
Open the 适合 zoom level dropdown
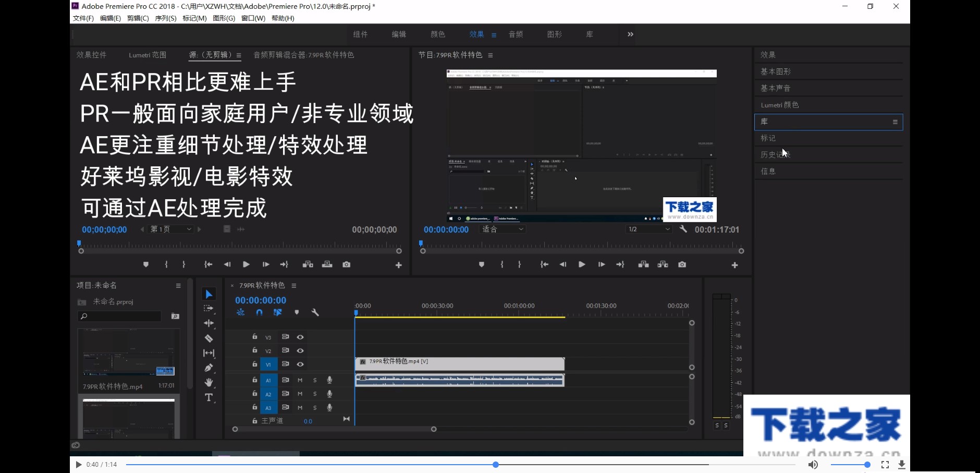(x=502, y=229)
